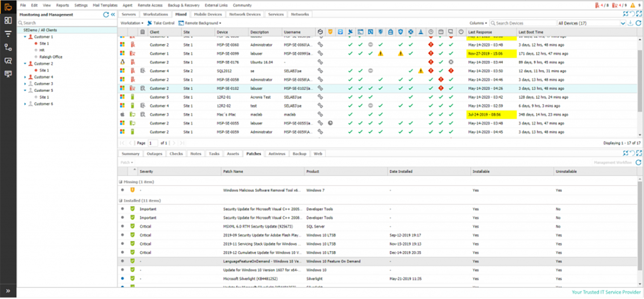Open the network topology icon in the sidebar
The width and height of the screenshot is (644, 299).
[8, 47]
